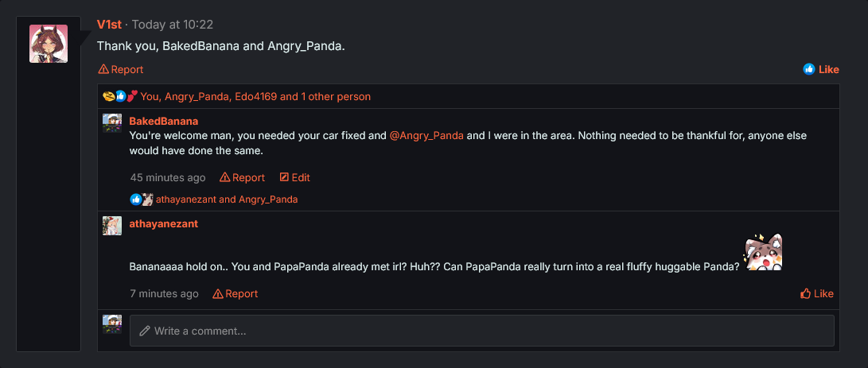
Task: Report athayanezant's comment
Action: pyautogui.click(x=235, y=293)
